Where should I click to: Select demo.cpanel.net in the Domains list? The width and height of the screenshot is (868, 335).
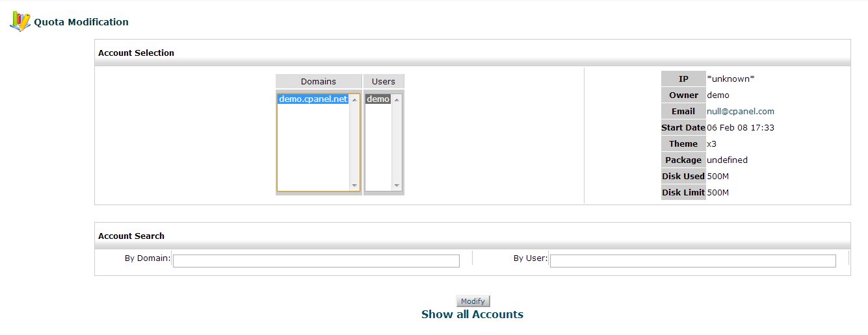coord(313,99)
